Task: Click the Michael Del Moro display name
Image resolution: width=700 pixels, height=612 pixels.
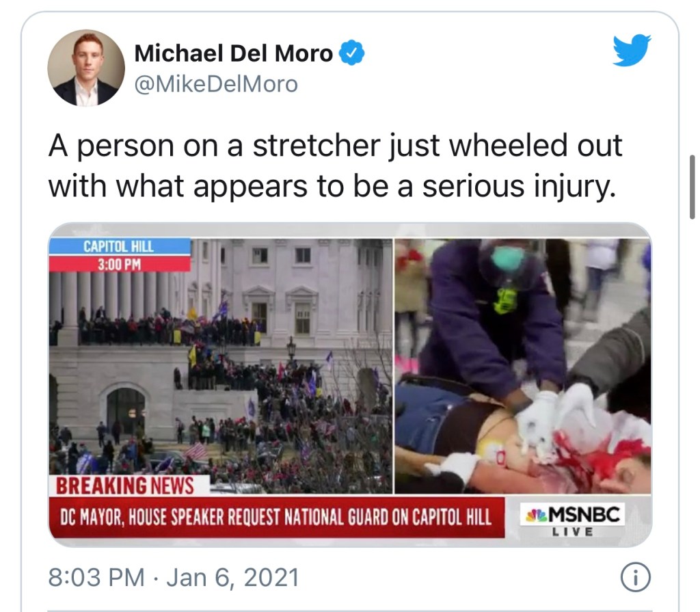Action: [234, 53]
